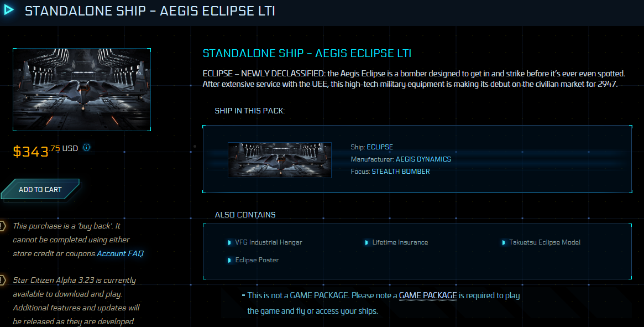Open the AEGIS DYNAMICS manufacturer link

pos(423,159)
